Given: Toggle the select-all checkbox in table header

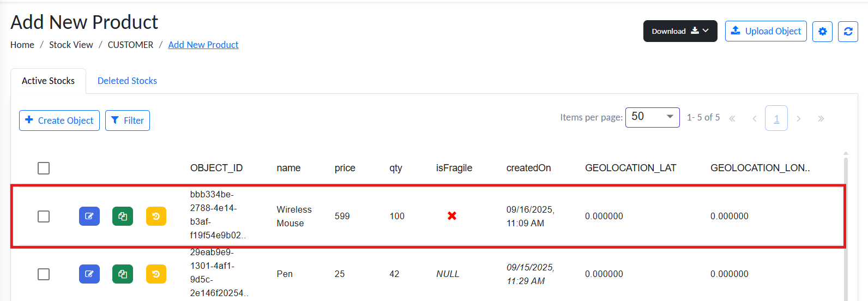Looking at the screenshot, I should [44, 168].
